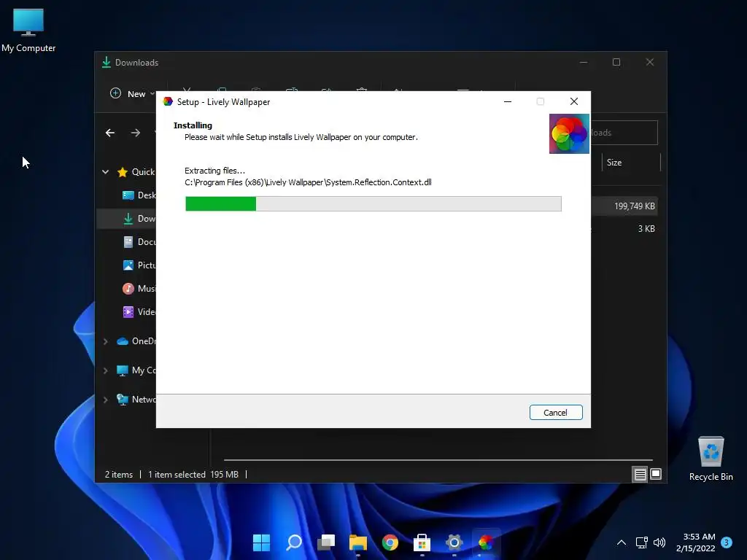Click the Lively Wallpaper logo image in setup
This screenshot has width=747, height=560.
569,133
